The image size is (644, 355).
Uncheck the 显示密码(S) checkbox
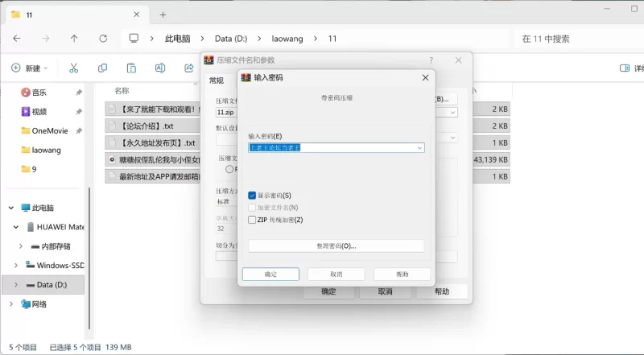point(253,196)
